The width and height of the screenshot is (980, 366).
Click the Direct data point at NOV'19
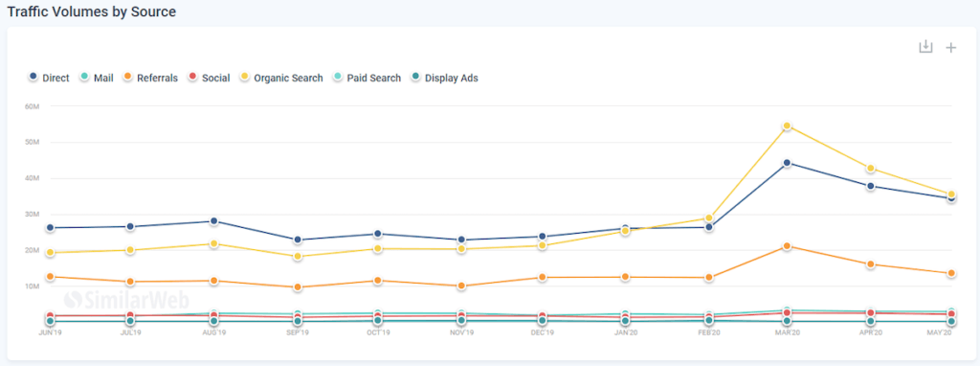pos(461,240)
